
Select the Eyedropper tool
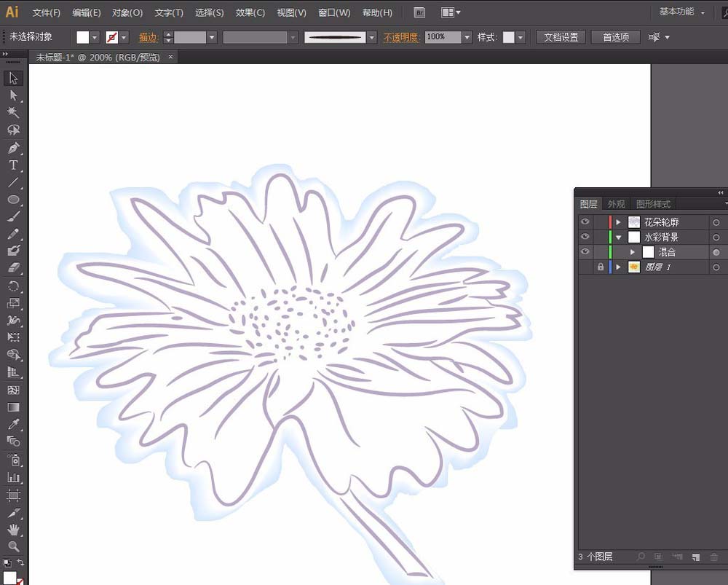[13, 424]
